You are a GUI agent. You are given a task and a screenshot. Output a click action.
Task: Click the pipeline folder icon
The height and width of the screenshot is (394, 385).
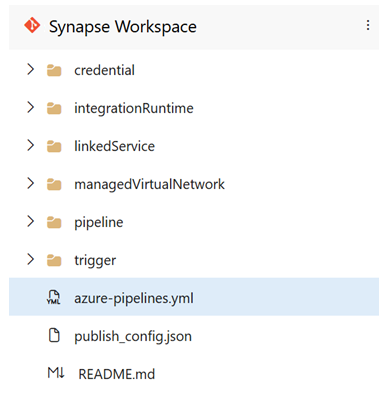[54, 222]
